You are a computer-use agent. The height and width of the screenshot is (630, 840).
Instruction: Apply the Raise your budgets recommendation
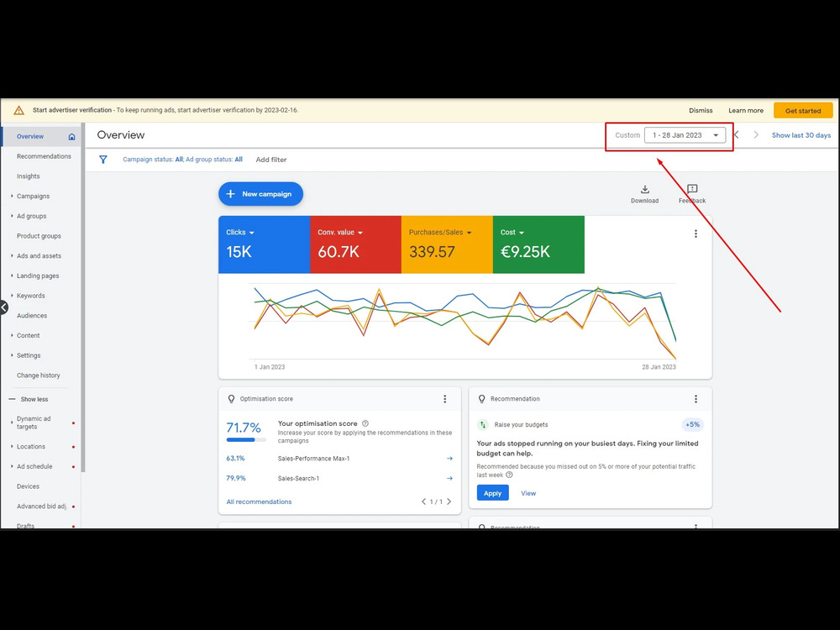click(x=492, y=493)
